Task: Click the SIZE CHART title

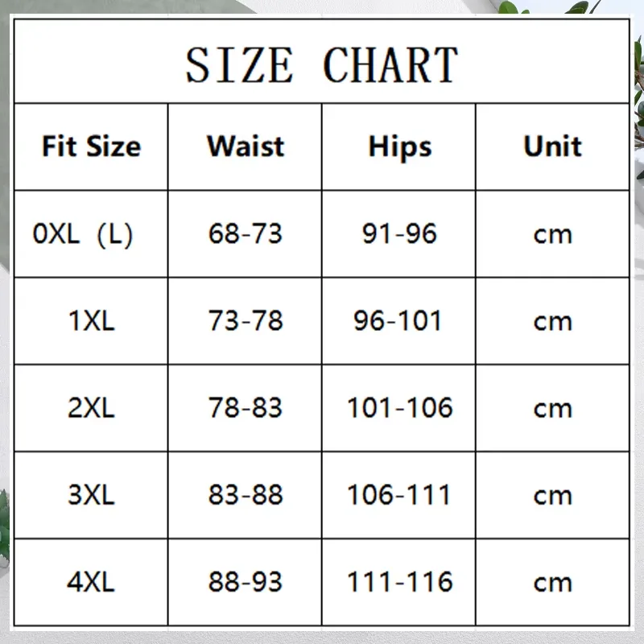Action: (321, 64)
